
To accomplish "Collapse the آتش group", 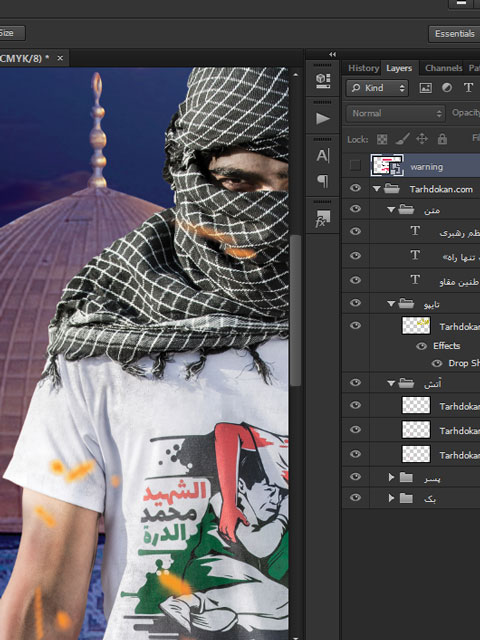I will (391, 383).
